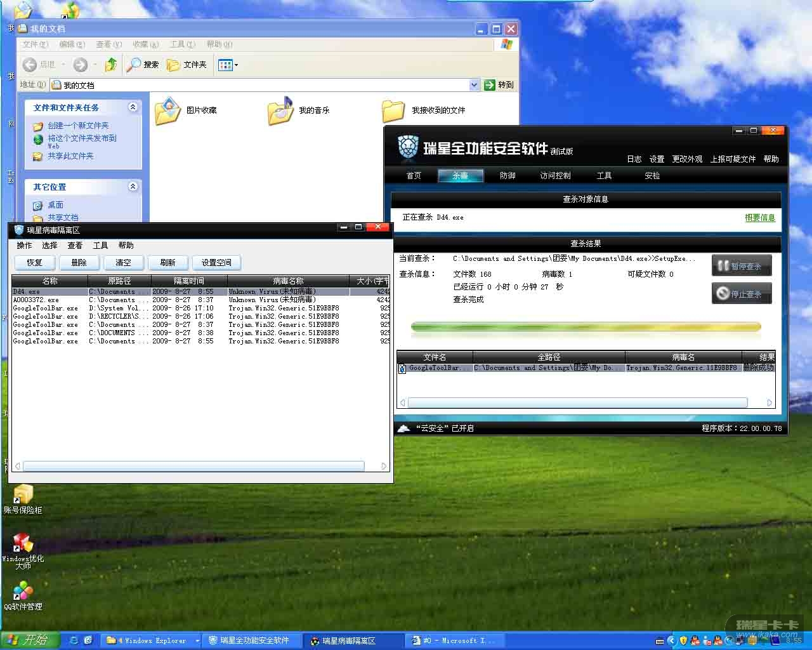This screenshot has width=812, height=650.
Task: Select the A0003372.exe quarantine entry
Action: coord(200,300)
